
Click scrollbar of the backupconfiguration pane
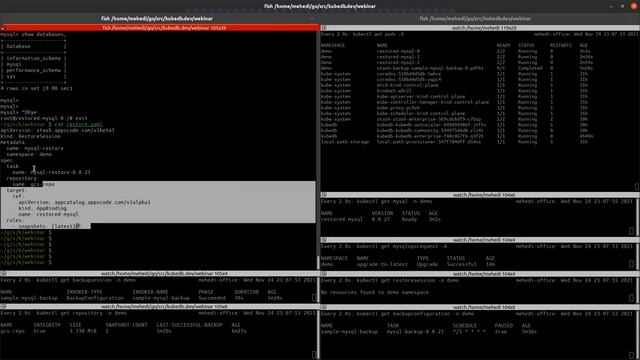[x=638, y=335]
